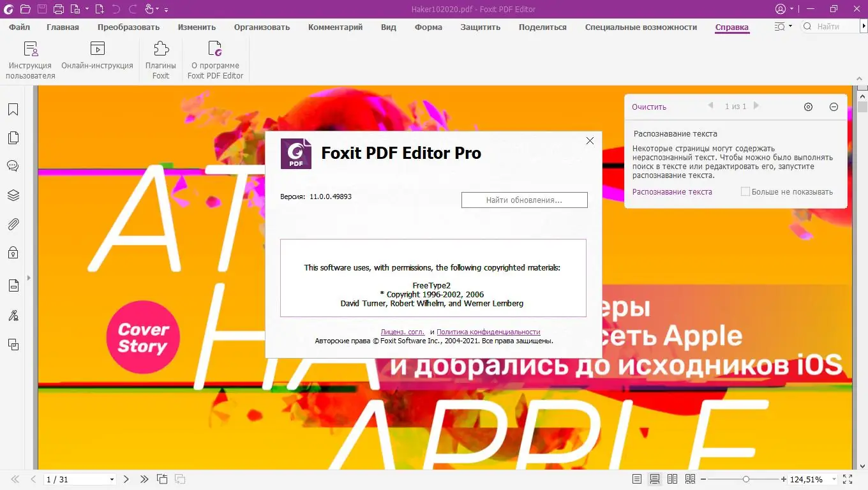Image resolution: width=868 pixels, height=490 pixels.
Task: Click the 'Найти обновления...' button
Action: [x=524, y=200]
